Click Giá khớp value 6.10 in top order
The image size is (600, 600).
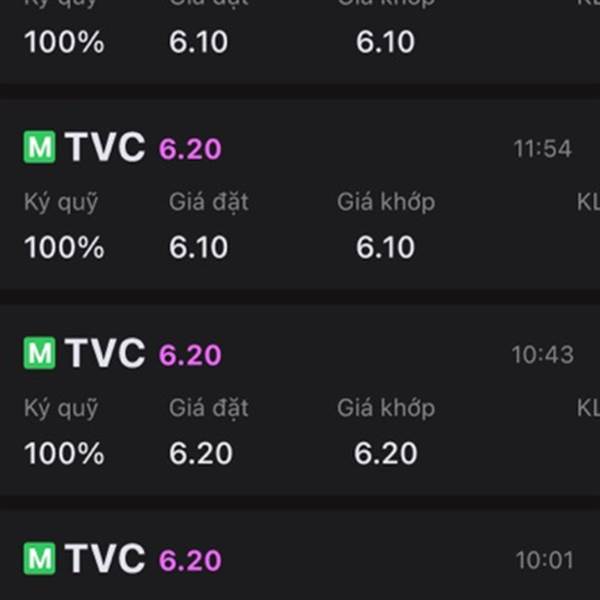coord(385,42)
